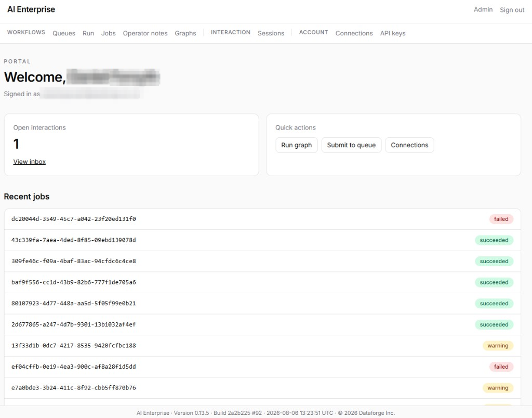Go to the Run page

(88, 33)
